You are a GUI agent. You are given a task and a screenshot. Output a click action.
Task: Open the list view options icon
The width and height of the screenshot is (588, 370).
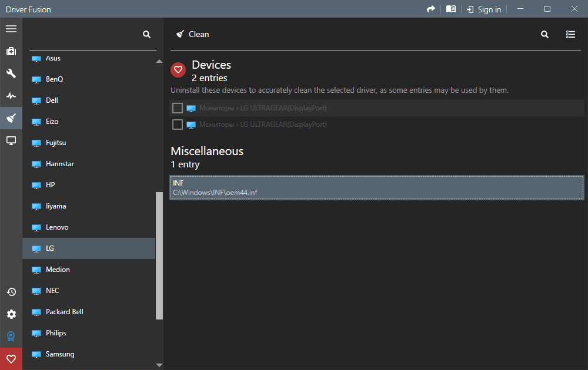[570, 35]
